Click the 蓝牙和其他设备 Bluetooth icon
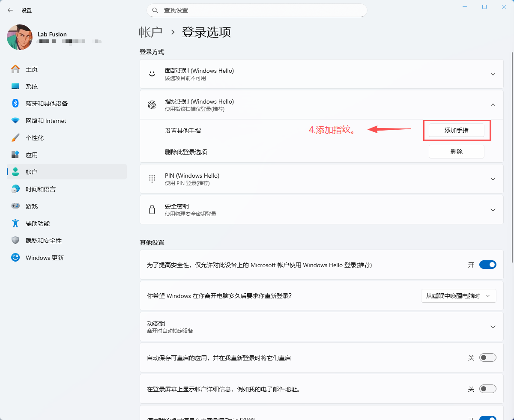Viewport: 514px width, 420px height. pos(15,104)
